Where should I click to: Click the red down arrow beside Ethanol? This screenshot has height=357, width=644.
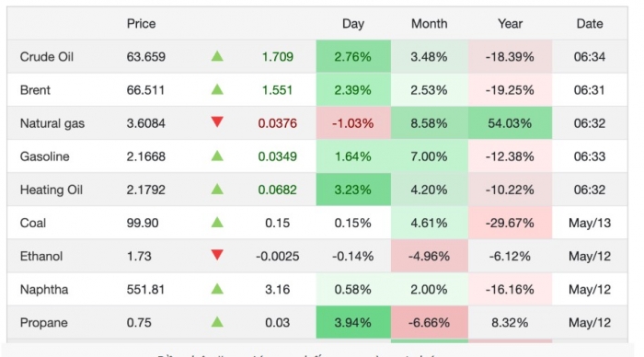click(217, 255)
